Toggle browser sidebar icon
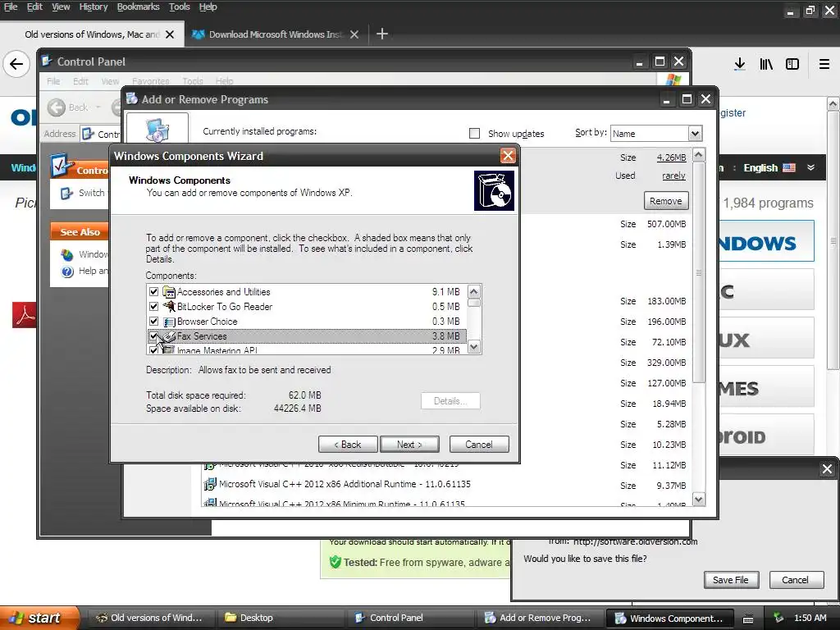 (792, 64)
